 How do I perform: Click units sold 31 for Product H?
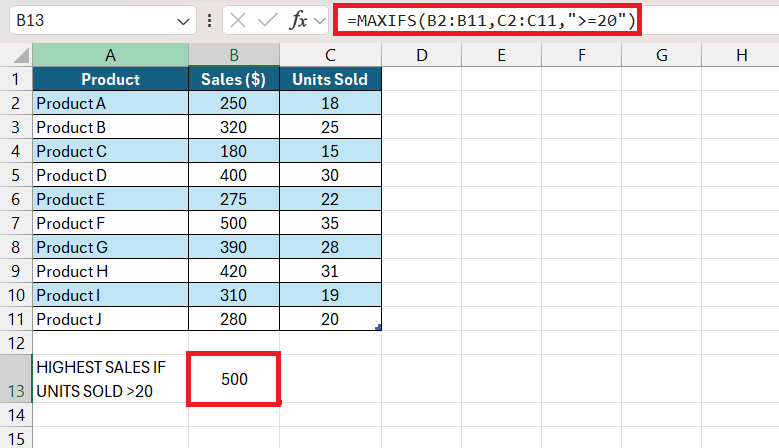pos(330,271)
